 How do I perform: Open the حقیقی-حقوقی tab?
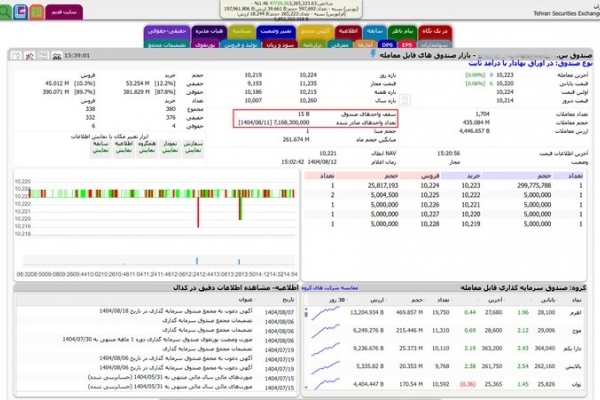click(165, 31)
